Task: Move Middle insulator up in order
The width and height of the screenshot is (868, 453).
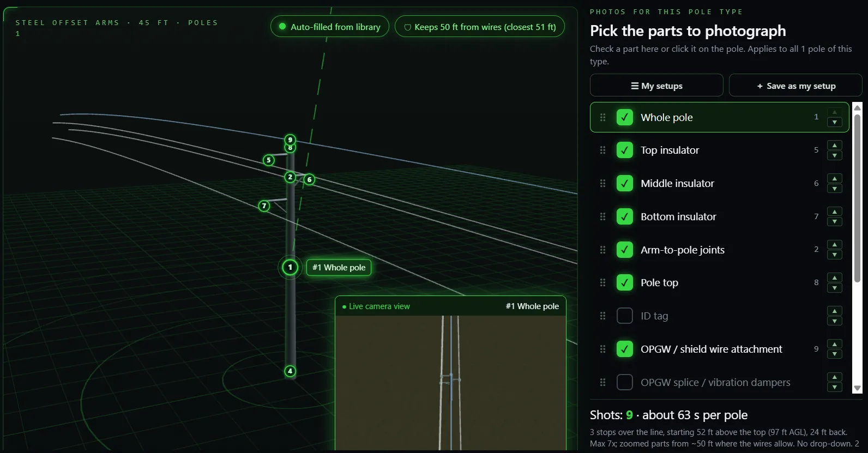Action: pos(835,178)
